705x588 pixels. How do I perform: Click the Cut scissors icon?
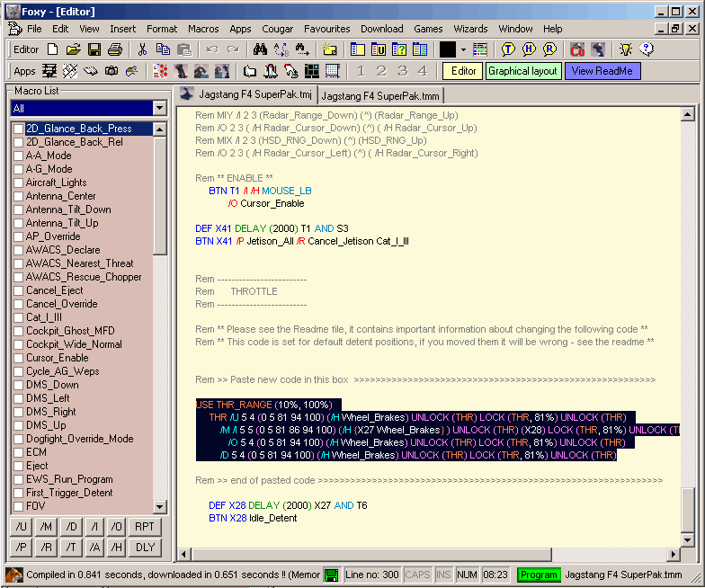coord(142,49)
